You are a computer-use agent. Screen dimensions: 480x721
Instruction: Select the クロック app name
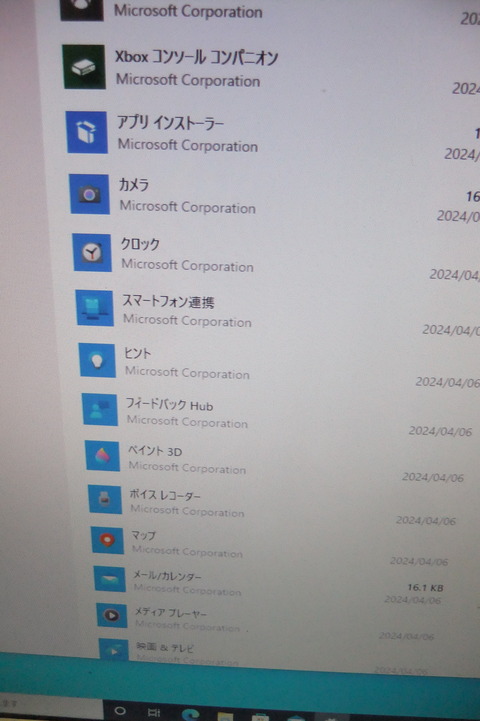tap(140, 244)
